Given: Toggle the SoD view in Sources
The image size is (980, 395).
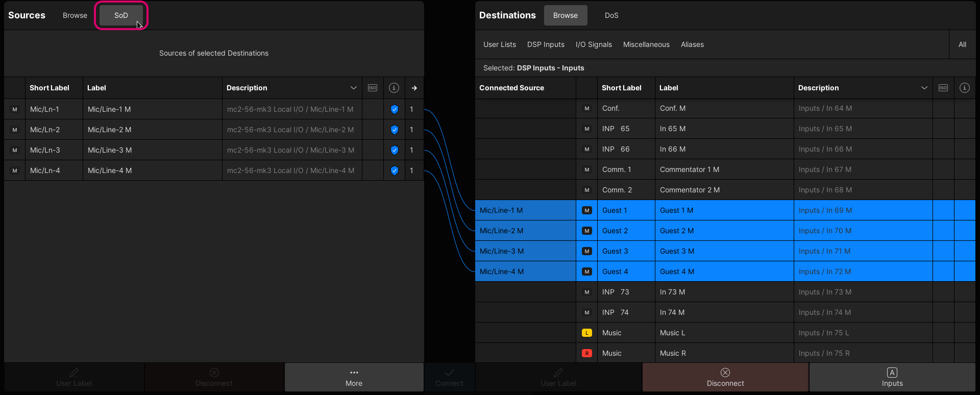Looking at the screenshot, I should pos(121,15).
